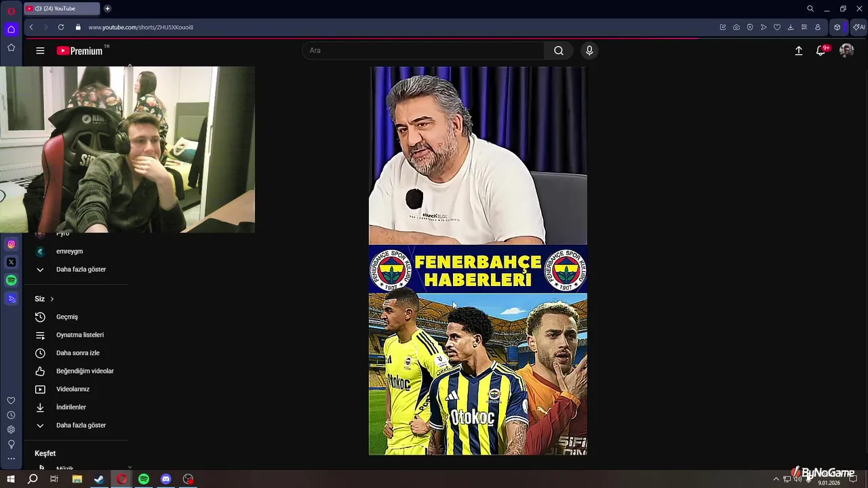Screen dimensions: 868x488
Task: Open Opera downloads icon
Action: pyautogui.click(x=791, y=27)
